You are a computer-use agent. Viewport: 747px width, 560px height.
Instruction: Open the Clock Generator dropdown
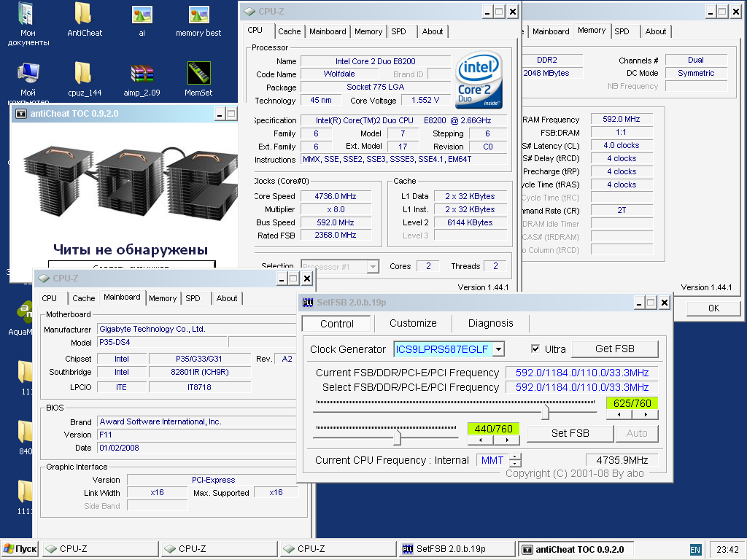point(498,349)
